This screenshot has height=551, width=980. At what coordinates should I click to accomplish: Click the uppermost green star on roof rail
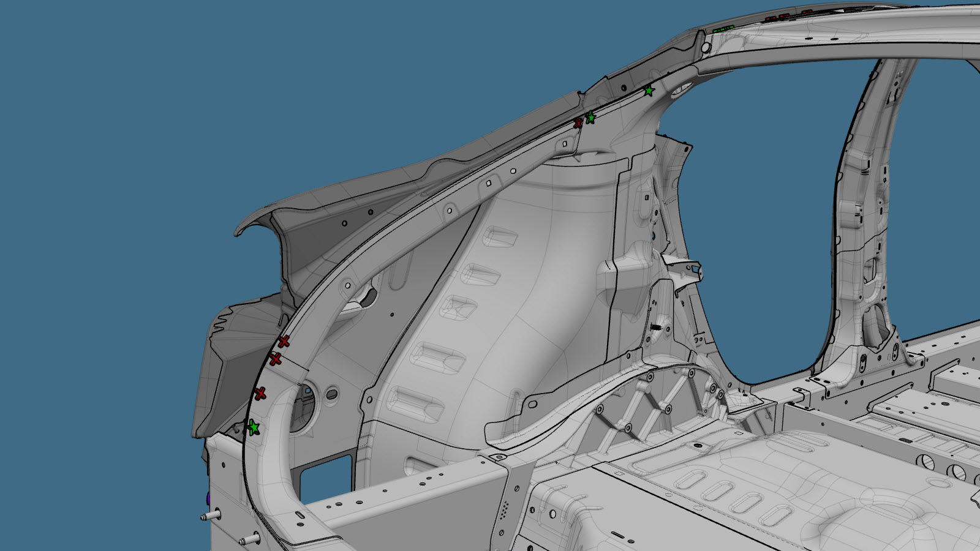click(649, 91)
